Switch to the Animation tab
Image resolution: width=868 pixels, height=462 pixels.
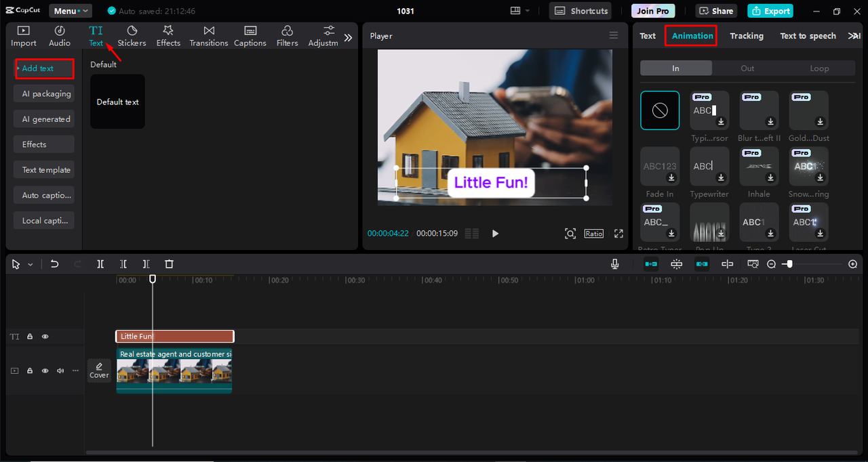(x=692, y=36)
